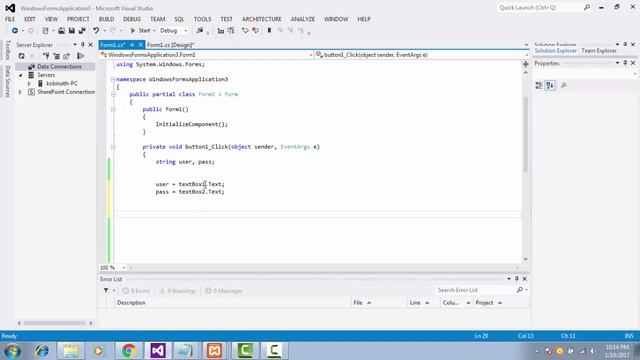The image size is (640, 360).
Task: Open the EDIT menu
Action: point(30,19)
